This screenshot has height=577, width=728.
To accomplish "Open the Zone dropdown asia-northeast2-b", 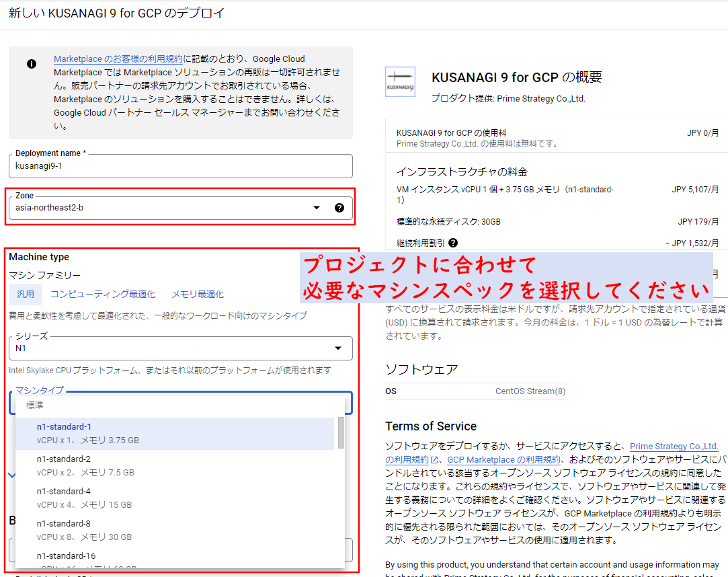I will [x=180, y=208].
